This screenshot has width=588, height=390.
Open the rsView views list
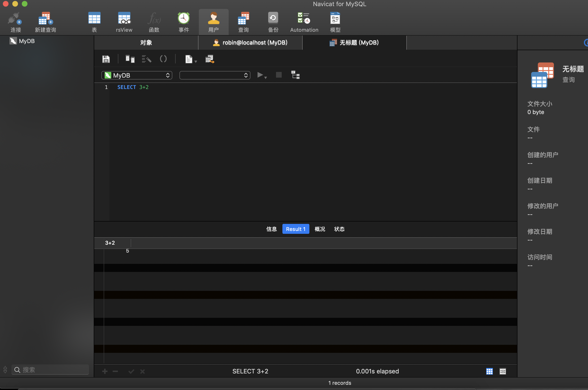[x=124, y=22]
